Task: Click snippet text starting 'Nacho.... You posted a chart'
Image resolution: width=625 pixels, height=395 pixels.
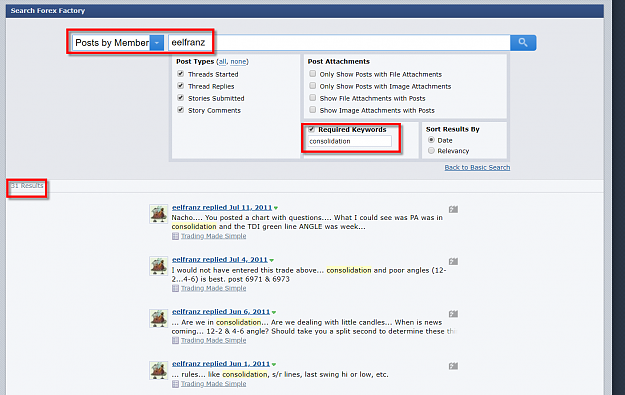Action: [x=307, y=222]
